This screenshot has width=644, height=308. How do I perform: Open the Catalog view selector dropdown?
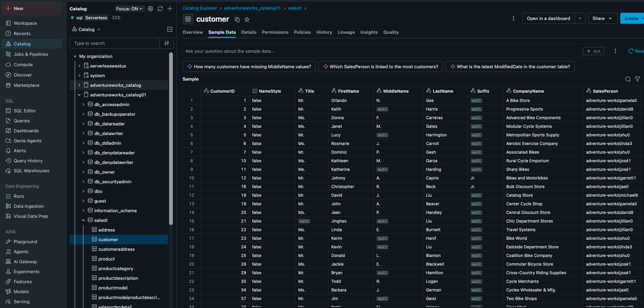(x=86, y=29)
